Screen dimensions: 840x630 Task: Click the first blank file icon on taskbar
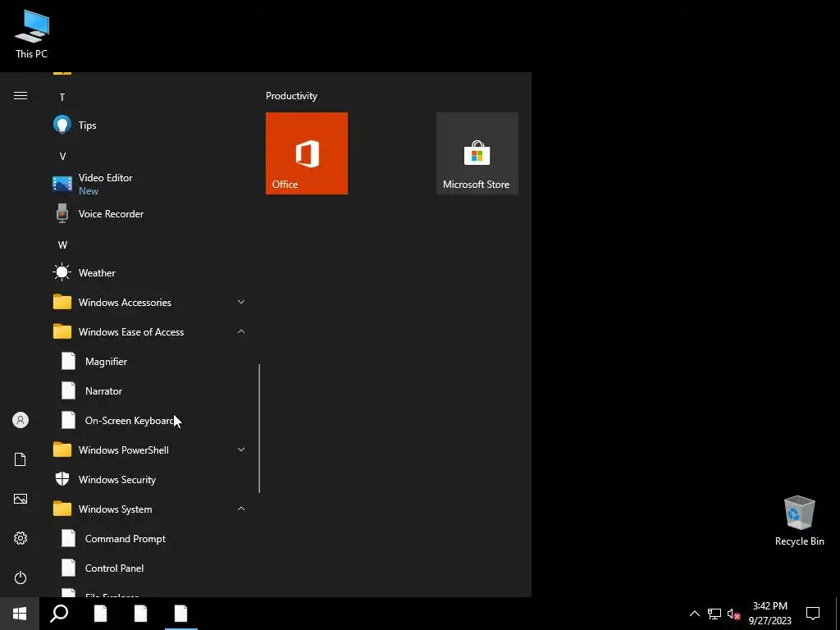pyautogui.click(x=100, y=614)
